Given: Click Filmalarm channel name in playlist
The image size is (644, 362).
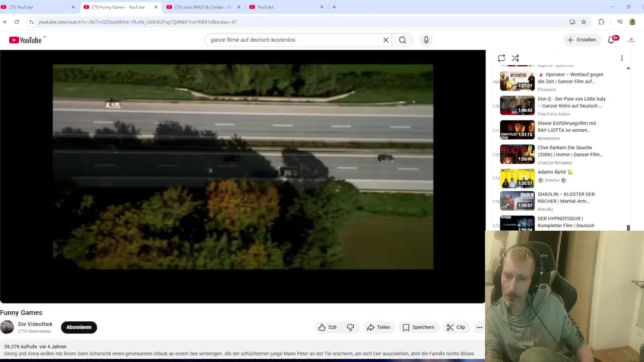Looking at the screenshot, I should click(547, 89).
